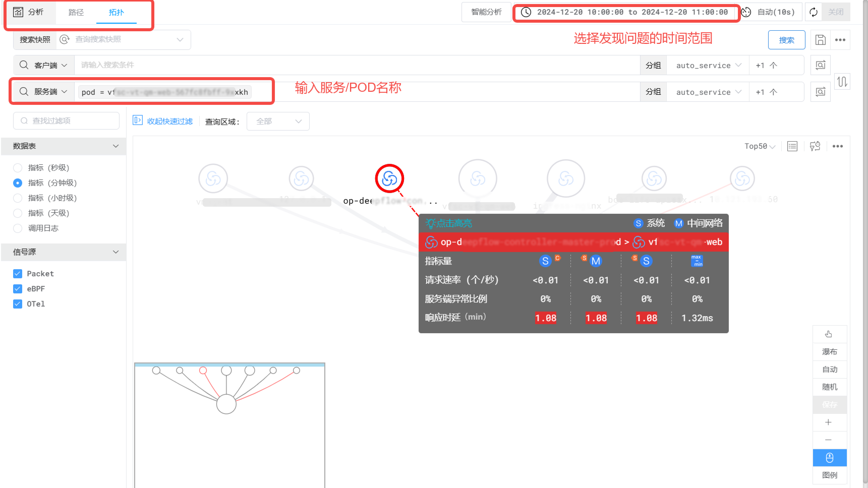The width and height of the screenshot is (868, 488).
Task: Click the 搜索 button
Action: [787, 40]
